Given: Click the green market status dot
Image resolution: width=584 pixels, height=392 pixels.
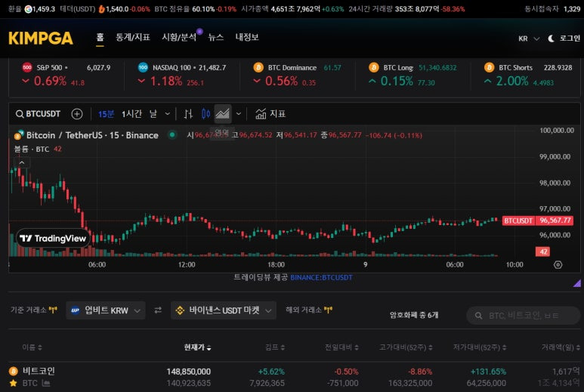Looking at the screenshot, I should [172, 134].
